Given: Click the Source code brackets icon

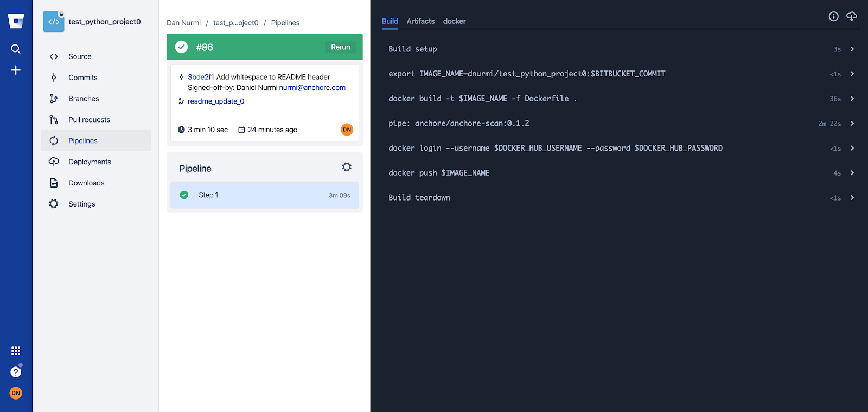Looking at the screenshot, I should click(54, 56).
